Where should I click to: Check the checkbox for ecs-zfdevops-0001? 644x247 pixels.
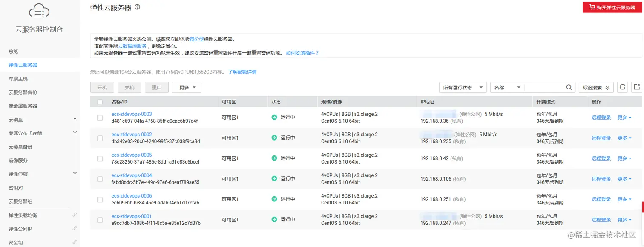(99, 219)
